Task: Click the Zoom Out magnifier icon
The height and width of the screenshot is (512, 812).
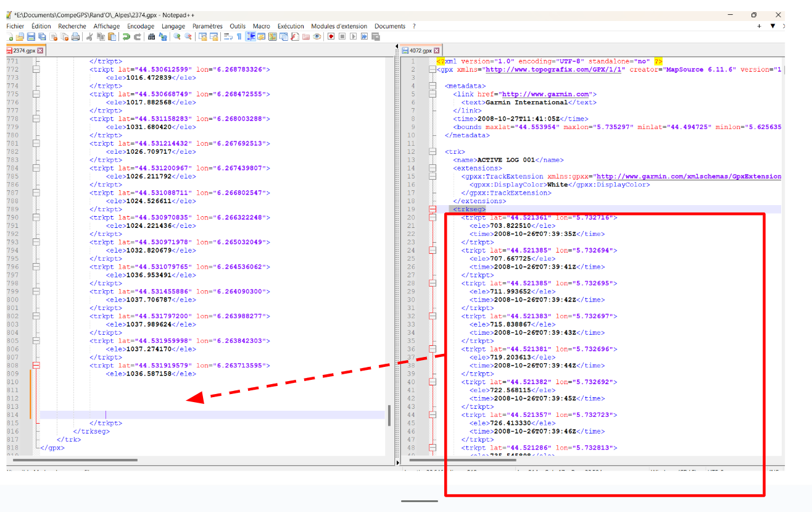Action: [187, 36]
